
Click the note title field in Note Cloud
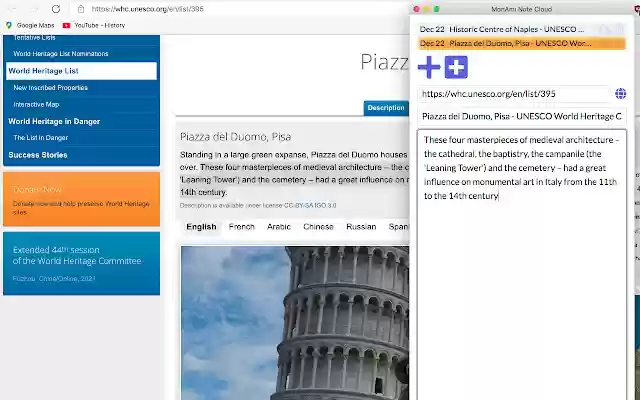522,117
